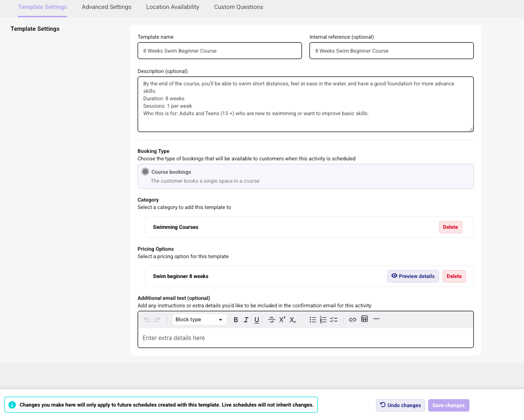Redo edit in email text editor
The height and width of the screenshot is (420, 524).
pyautogui.click(x=157, y=320)
